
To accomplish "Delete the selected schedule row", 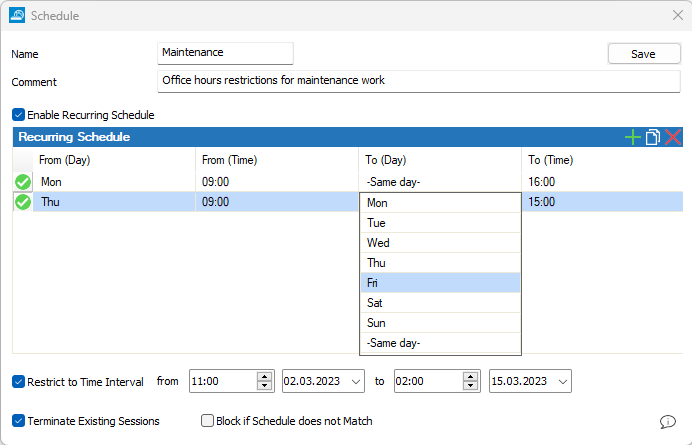I will point(673,137).
